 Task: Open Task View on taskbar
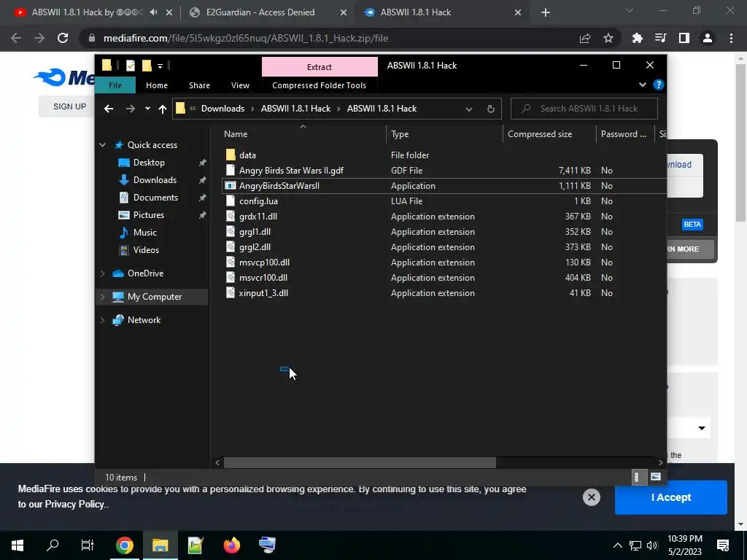tap(88, 545)
